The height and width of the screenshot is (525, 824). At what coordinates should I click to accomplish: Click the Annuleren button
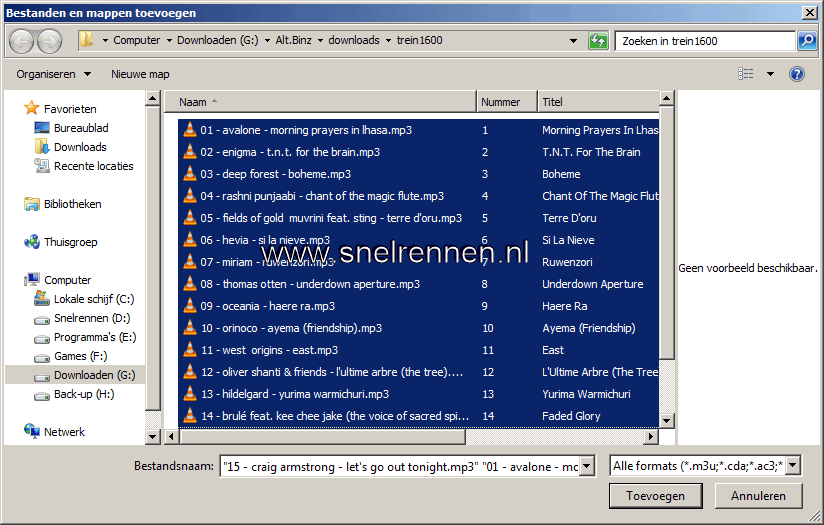coord(758,496)
